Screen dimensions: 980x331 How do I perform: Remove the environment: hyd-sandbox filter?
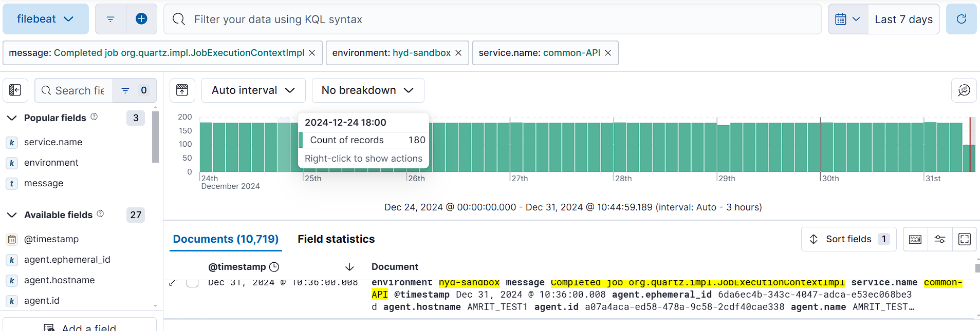(x=458, y=53)
